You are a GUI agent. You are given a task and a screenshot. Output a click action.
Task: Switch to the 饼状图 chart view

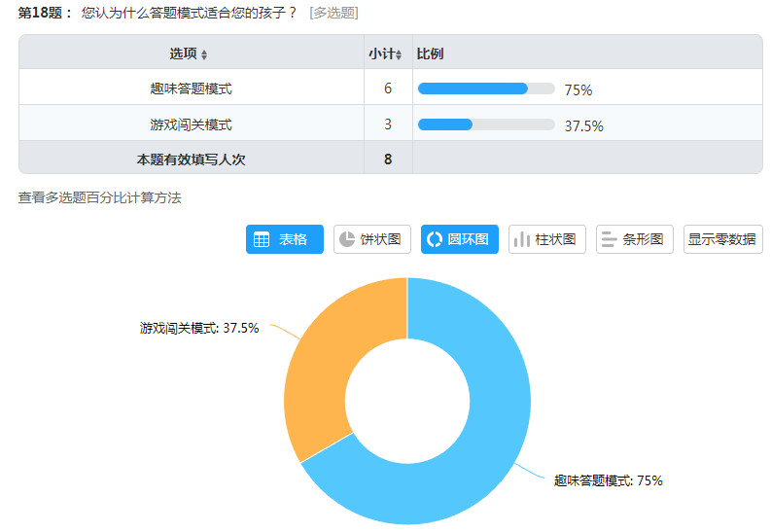[372, 239]
